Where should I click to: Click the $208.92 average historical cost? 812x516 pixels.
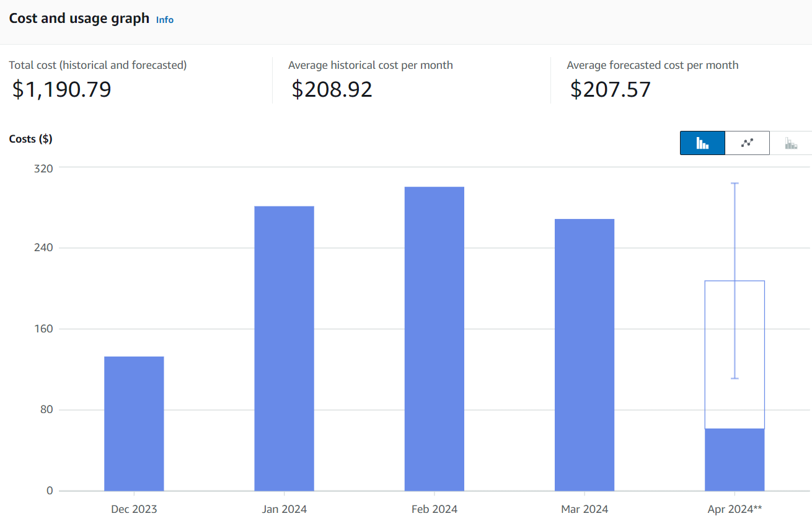pyautogui.click(x=332, y=89)
